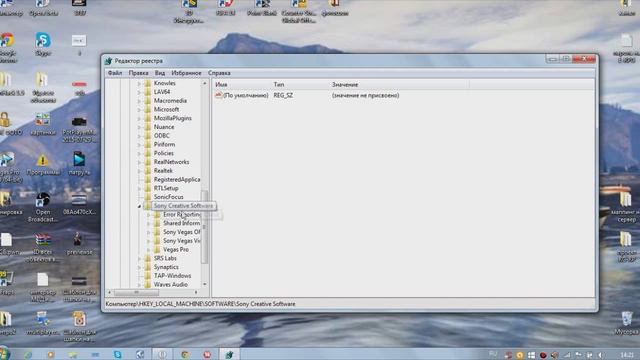Click the Realtek folder icon
Screen dimensions: 640x360
point(148,171)
